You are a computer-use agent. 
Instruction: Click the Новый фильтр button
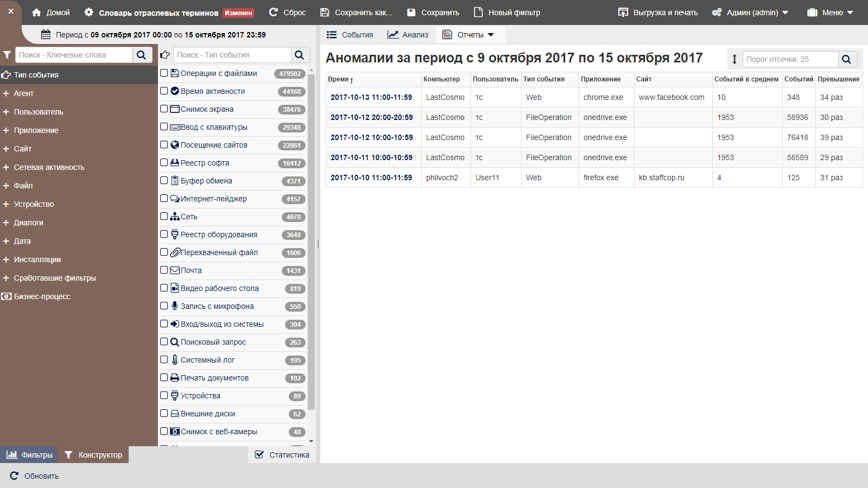tap(507, 12)
